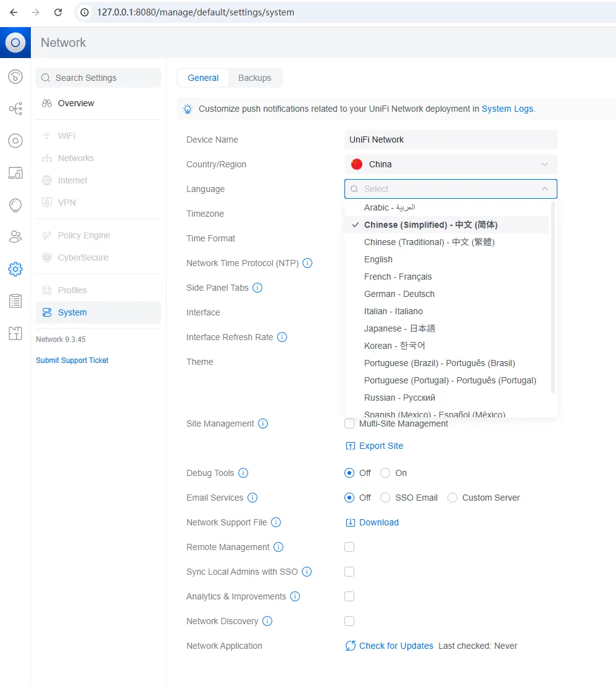The image size is (616, 684).
Task: Click Export Site
Action: pos(374,446)
